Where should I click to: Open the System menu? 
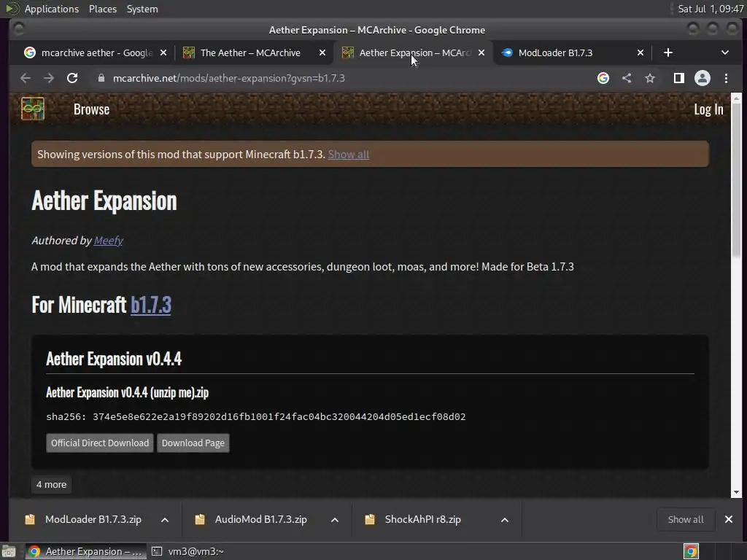[x=142, y=9]
